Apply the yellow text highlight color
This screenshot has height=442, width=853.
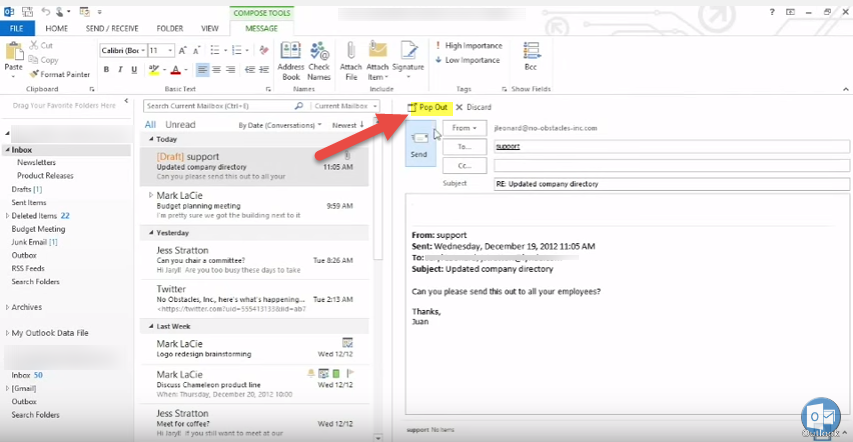point(153,69)
